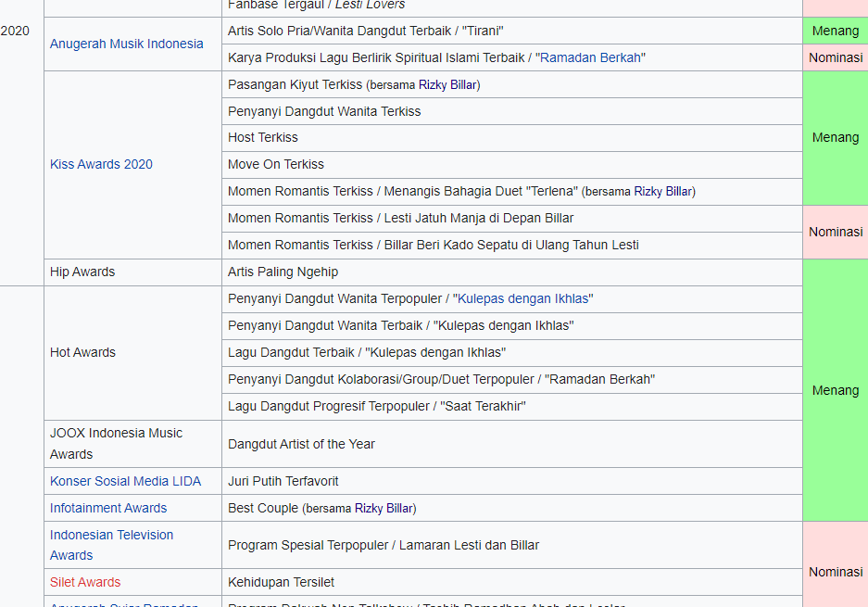Screen dimensions: 868x607
Task: Select the "Hot Awards" cell
Action: click(x=132, y=353)
